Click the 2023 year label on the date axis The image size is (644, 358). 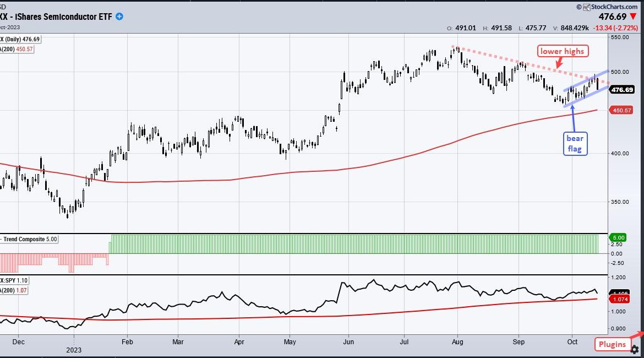(74, 350)
